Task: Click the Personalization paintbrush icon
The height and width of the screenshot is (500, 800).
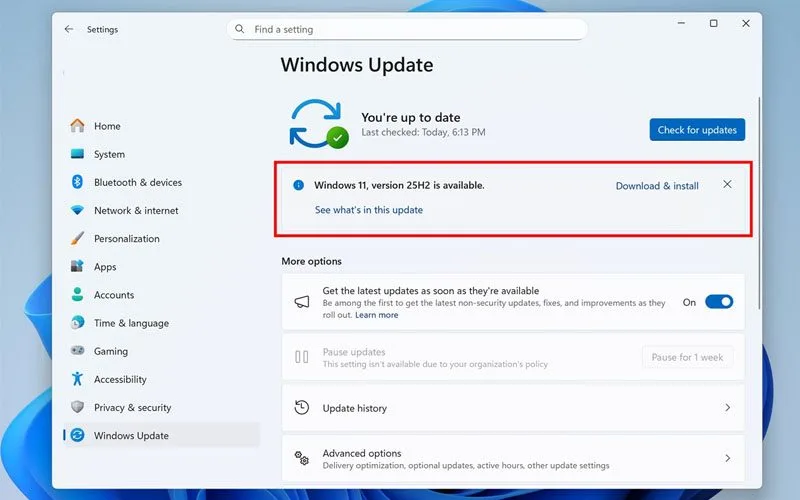Action: (78, 238)
